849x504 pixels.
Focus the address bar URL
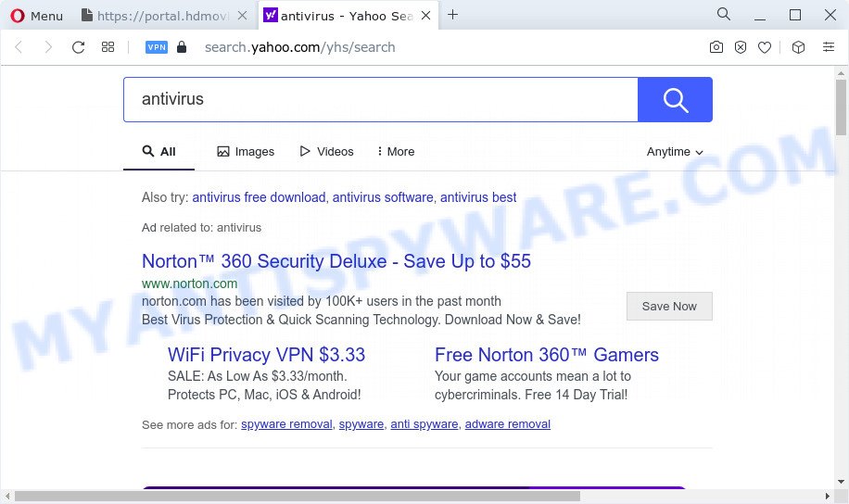tap(299, 47)
